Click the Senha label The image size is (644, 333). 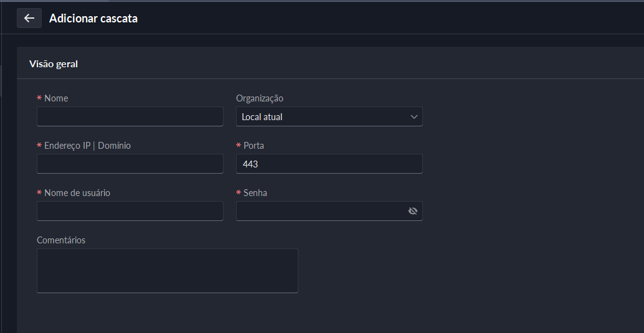(x=255, y=193)
